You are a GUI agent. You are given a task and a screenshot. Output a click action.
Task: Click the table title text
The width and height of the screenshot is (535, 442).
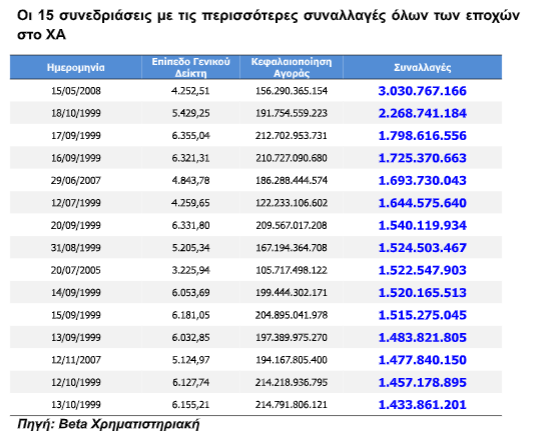(x=268, y=25)
